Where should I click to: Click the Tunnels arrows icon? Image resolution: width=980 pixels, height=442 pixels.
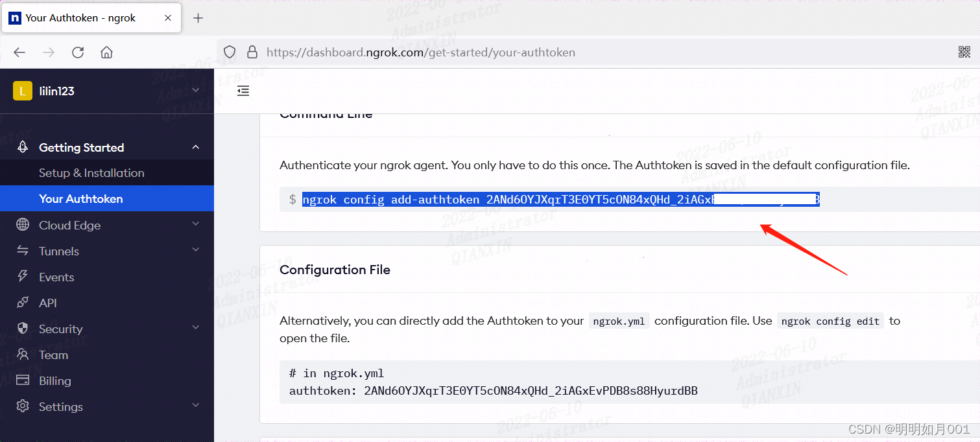(23, 251)
